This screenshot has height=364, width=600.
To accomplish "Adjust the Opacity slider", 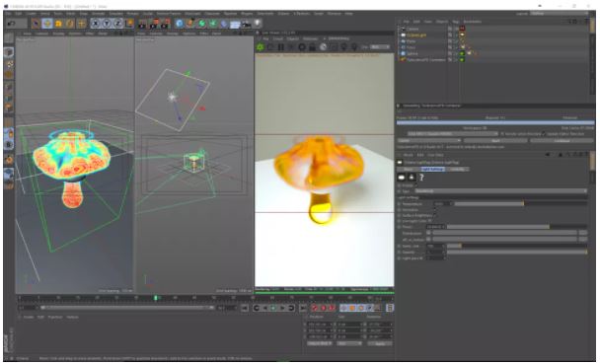I will 516,252.
